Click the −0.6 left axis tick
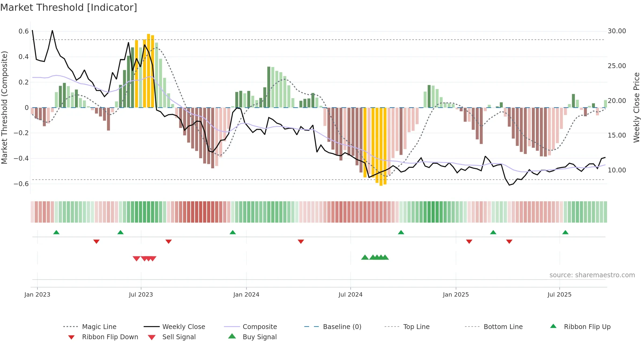The image size is (644, 362). coord(21,184)
